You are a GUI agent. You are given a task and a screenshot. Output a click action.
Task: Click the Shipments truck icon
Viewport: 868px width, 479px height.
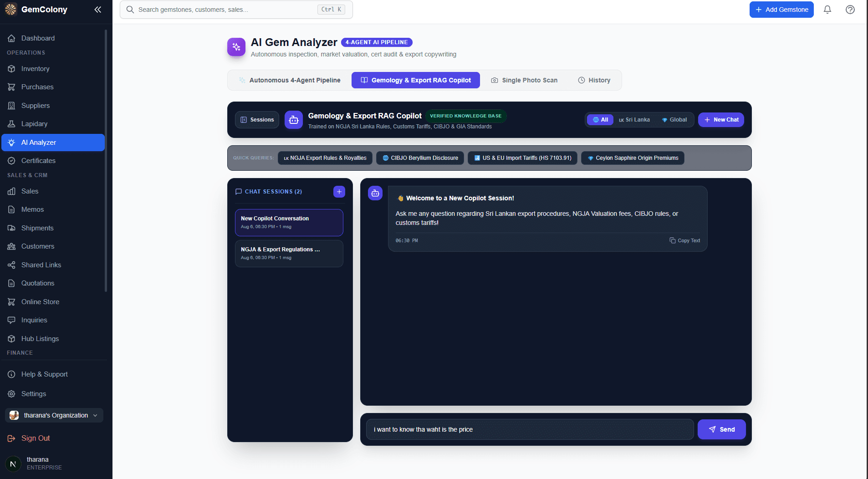tap(11, 228)
